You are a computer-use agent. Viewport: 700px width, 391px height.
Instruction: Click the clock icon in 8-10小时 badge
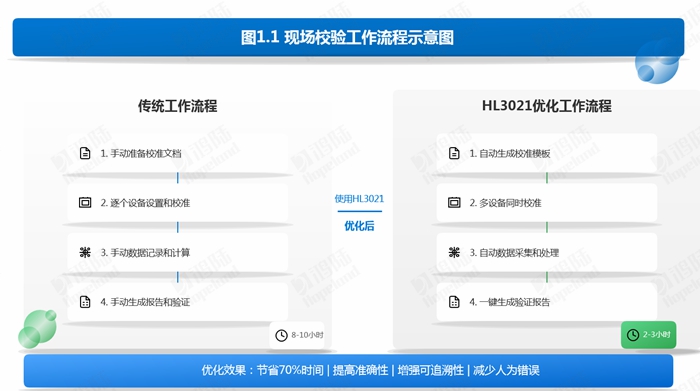[281, 335]
